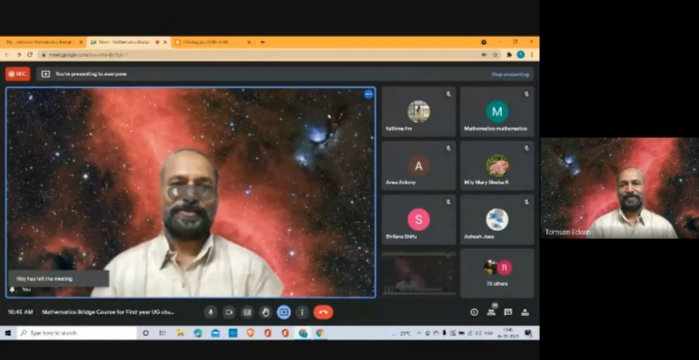699x360 pixels.
Task: Open the activities icon
Action: click(x=525, y=312)
